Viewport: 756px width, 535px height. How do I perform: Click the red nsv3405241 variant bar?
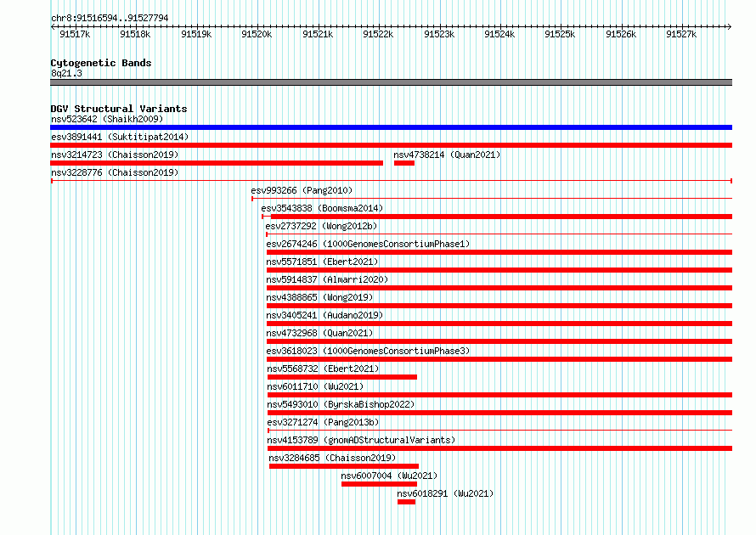pos(499,324)
